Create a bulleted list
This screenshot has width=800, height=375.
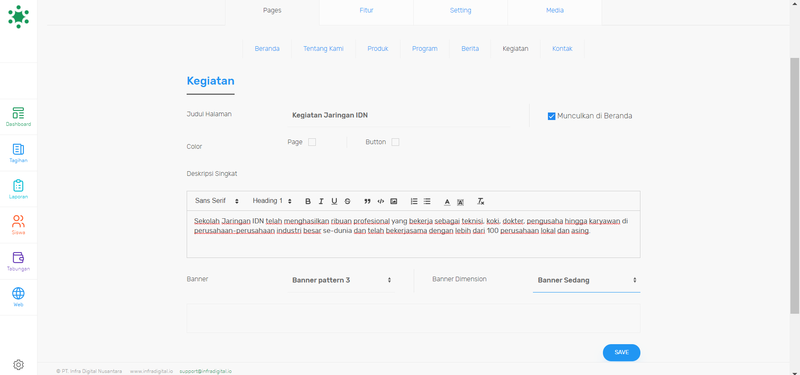click(x=427, y=202)
